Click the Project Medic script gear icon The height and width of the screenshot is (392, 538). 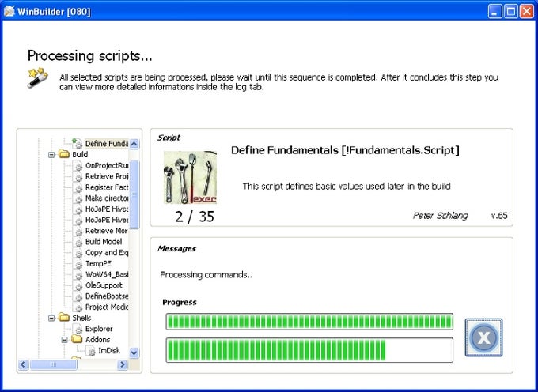pos(78,307)
